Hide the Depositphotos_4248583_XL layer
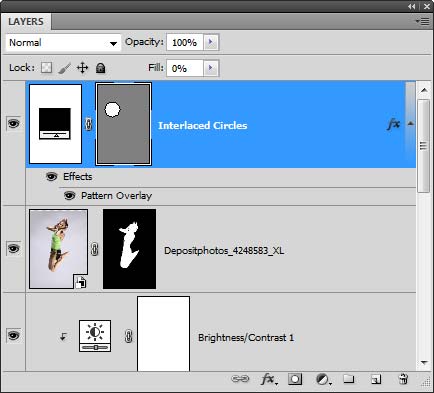Screen dimensions: 434x393 [13, 249]
